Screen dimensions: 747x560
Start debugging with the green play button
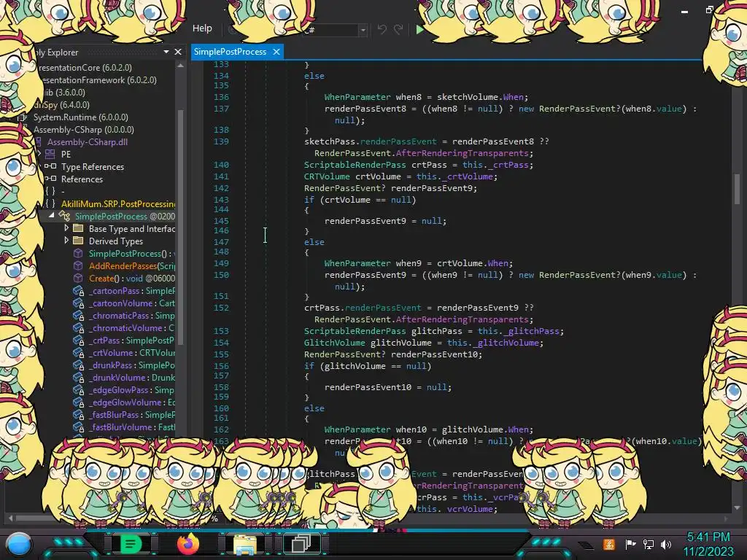point(419,29)
